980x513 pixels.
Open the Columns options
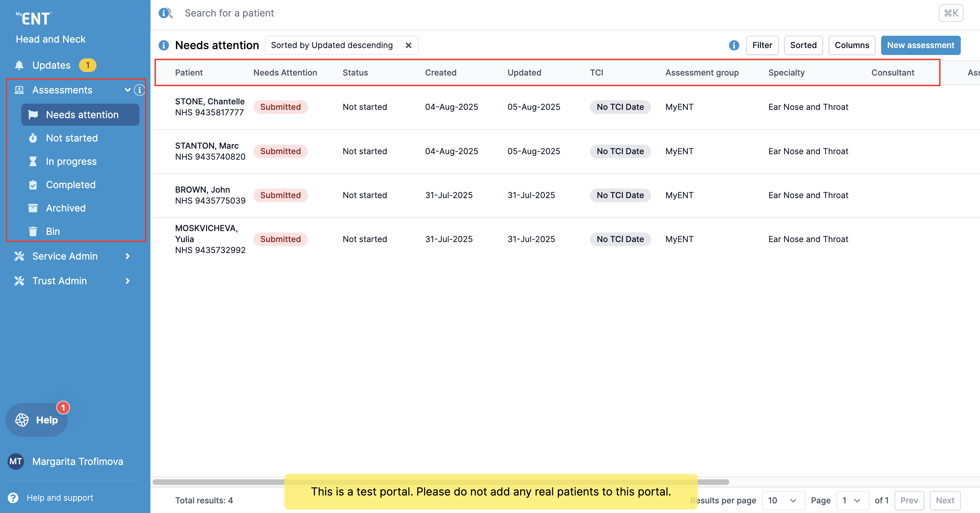[852, 45]
